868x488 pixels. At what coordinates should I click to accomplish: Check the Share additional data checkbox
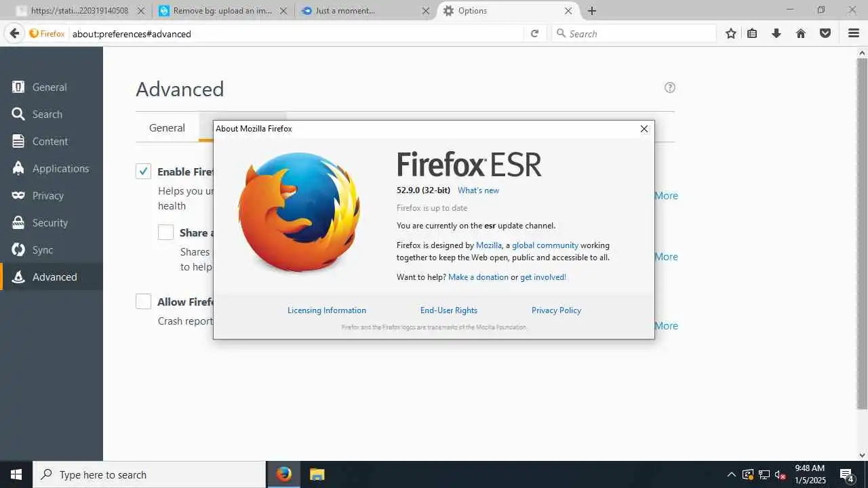165,232
